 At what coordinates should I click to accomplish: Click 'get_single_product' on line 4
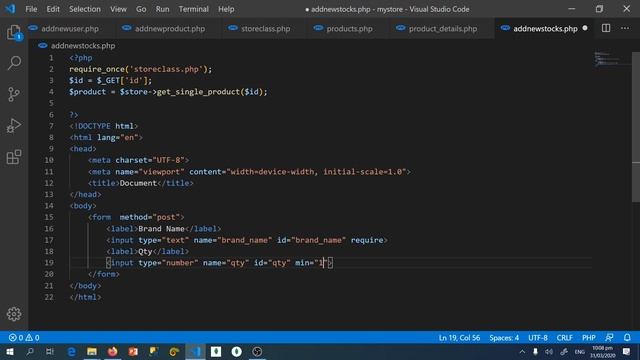[198, 92]
